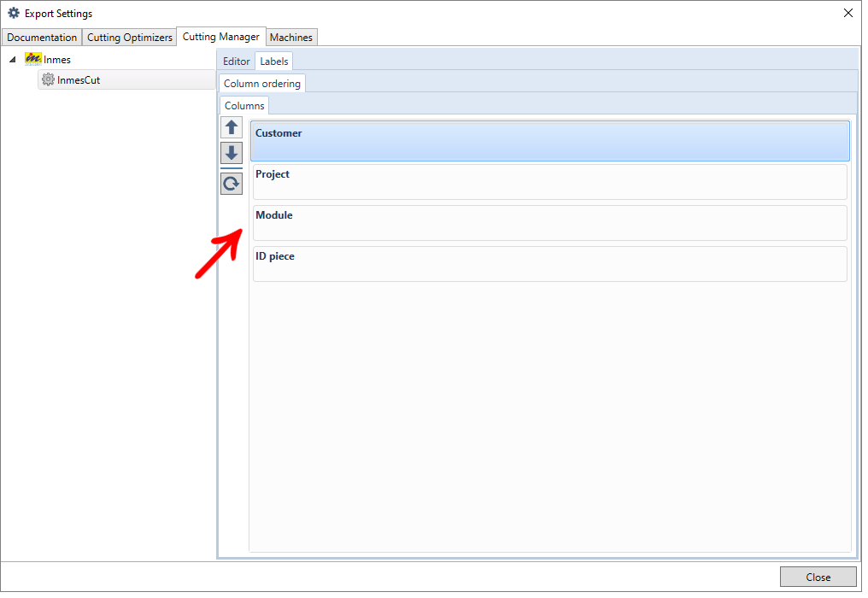868x598 pixels.
Task: Move the selected column down with the down arrow
Action: pyautogui.click(x=232, y=152)
